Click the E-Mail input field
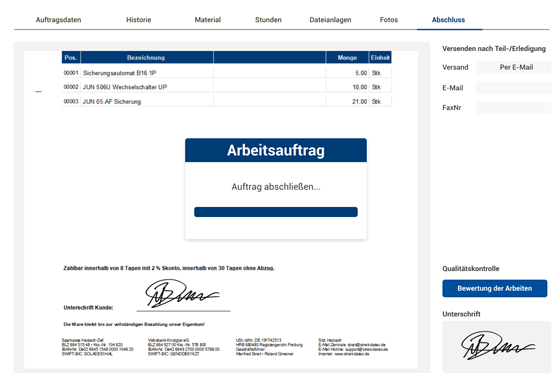This screenshot has height=373, width=560. pos(513,88)
